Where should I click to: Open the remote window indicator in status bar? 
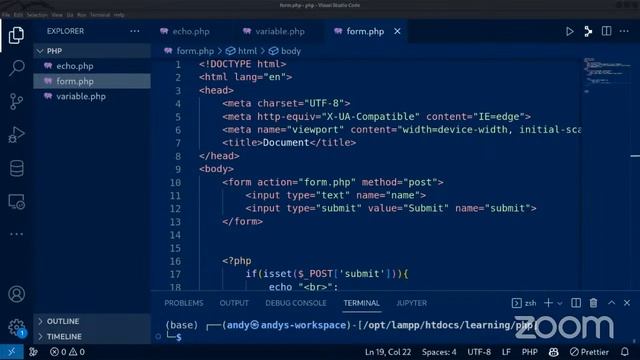pos(11,352)
